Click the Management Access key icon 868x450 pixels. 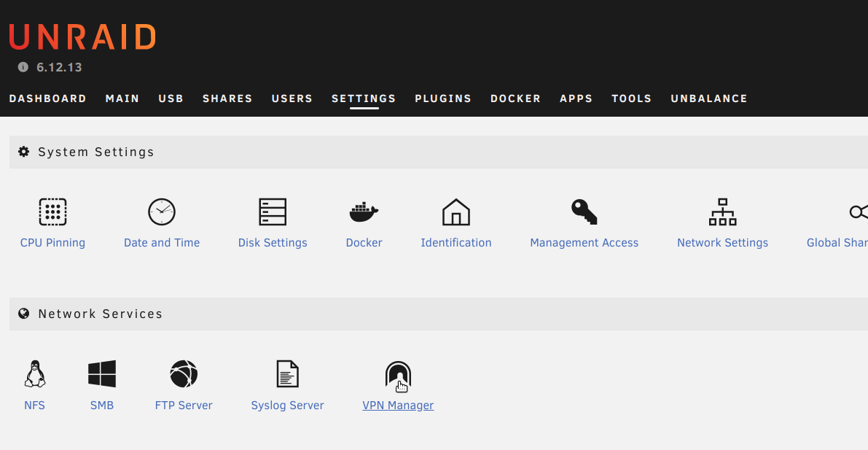click(584, 212)
